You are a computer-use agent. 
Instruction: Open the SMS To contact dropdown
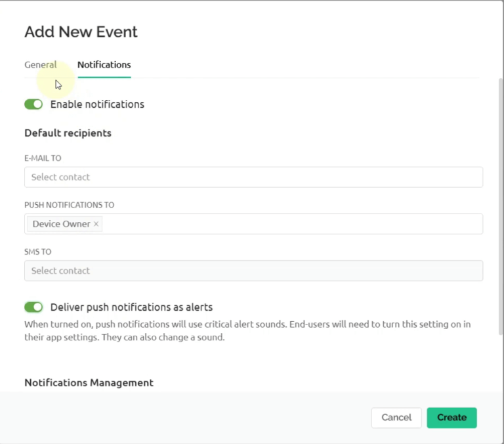pyautogui.click(x=253, y=271)
